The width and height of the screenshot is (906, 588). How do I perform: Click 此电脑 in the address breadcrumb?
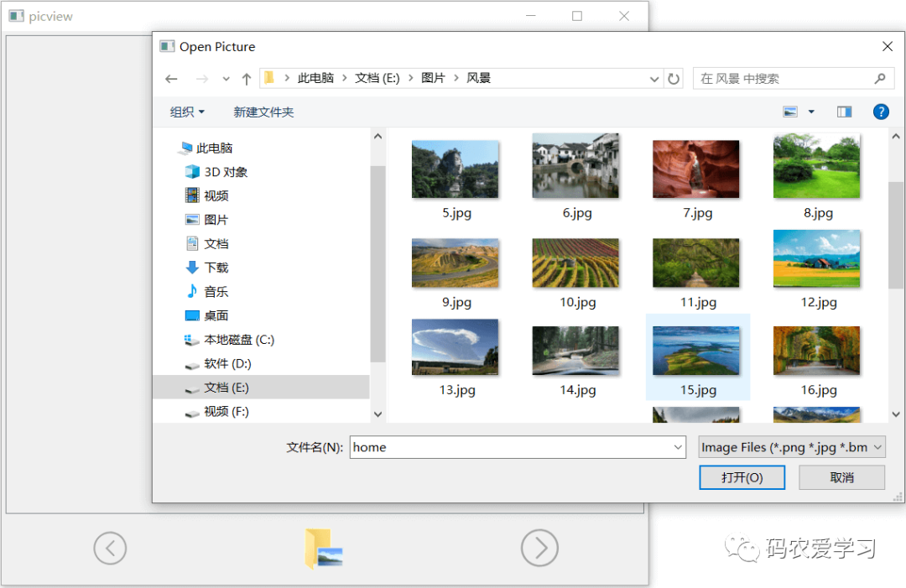315,79
